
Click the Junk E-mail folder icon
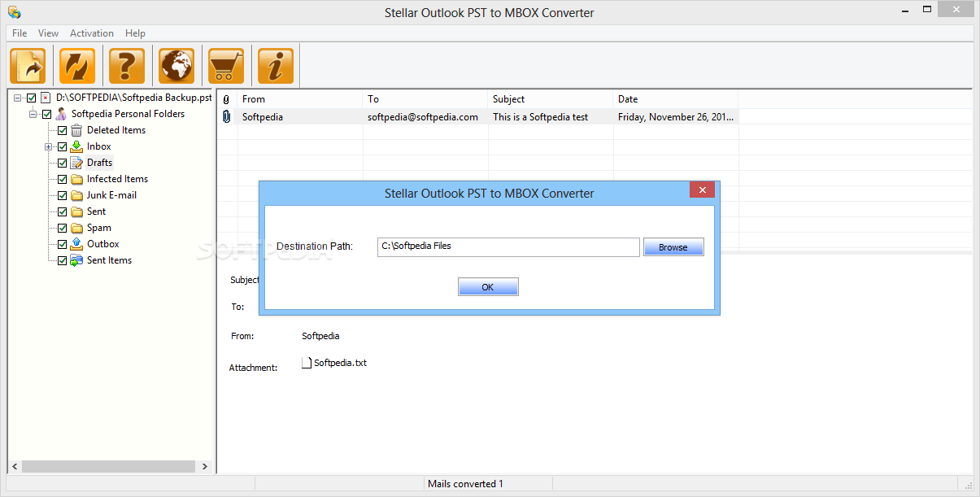point(76,195)
